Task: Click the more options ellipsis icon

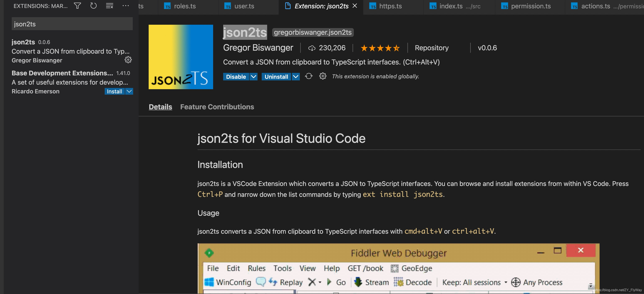Action: (x=126, y=6)
